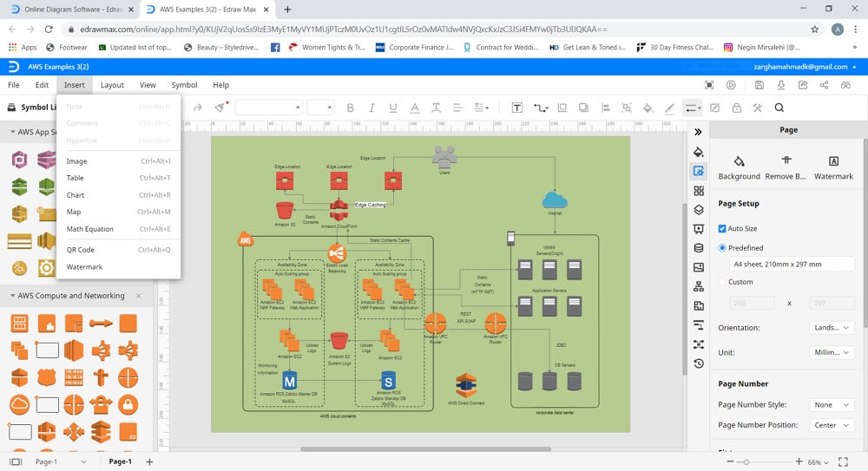Viewport: 868px width, 471px height.
Task: Open the View menu
Action: pyautogui.click(x=148, y=85)
